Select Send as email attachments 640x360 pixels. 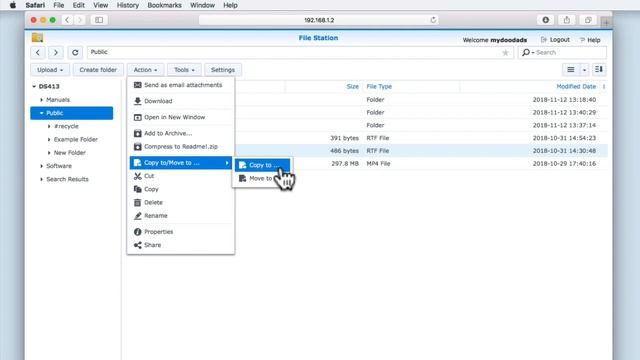click(180, 85)
